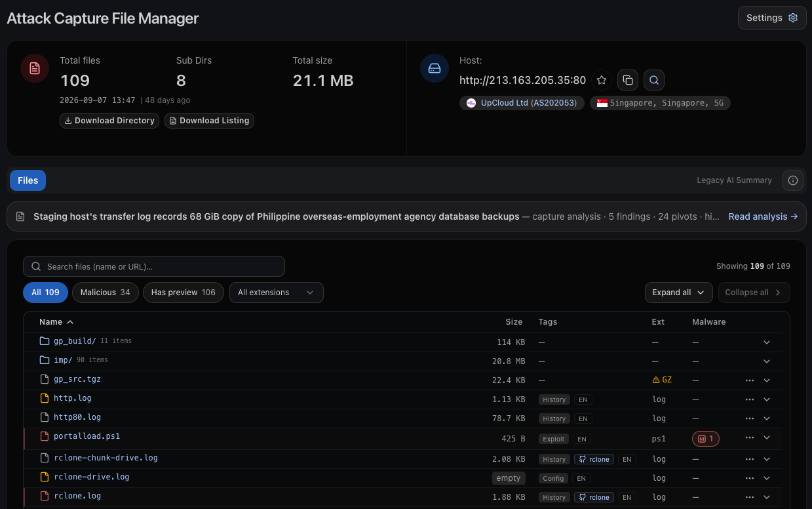Click the UpCloud Ltd (AS202053) badge
This screenshot has height=509, width=812.
pyautogui.click(x=522, y=103)
